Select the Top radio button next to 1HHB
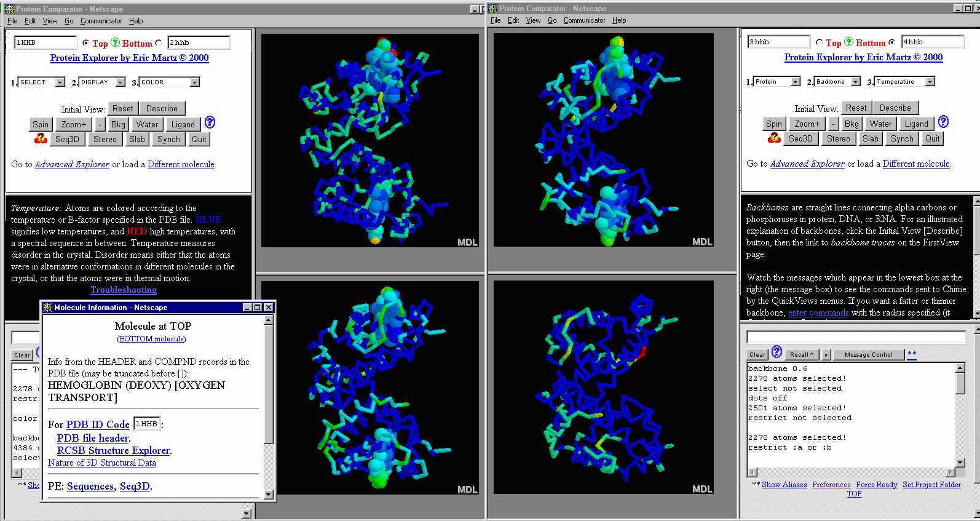The width and height of the screenshot is (980, 521). coord(85,43)
